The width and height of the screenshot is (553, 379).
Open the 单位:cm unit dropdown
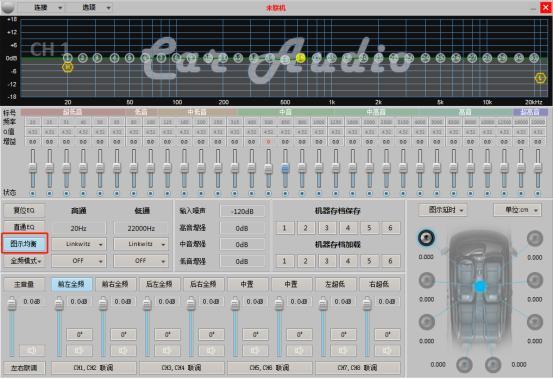(517, 210)
